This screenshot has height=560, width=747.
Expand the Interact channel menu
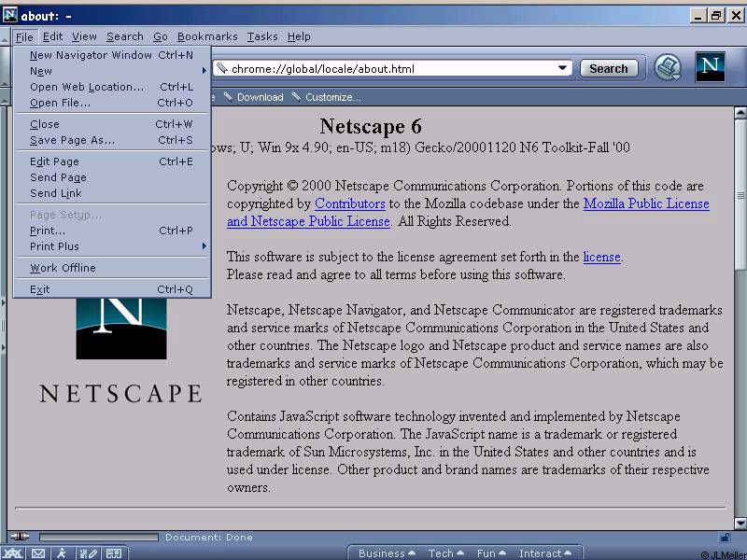[x=545, y=553]
